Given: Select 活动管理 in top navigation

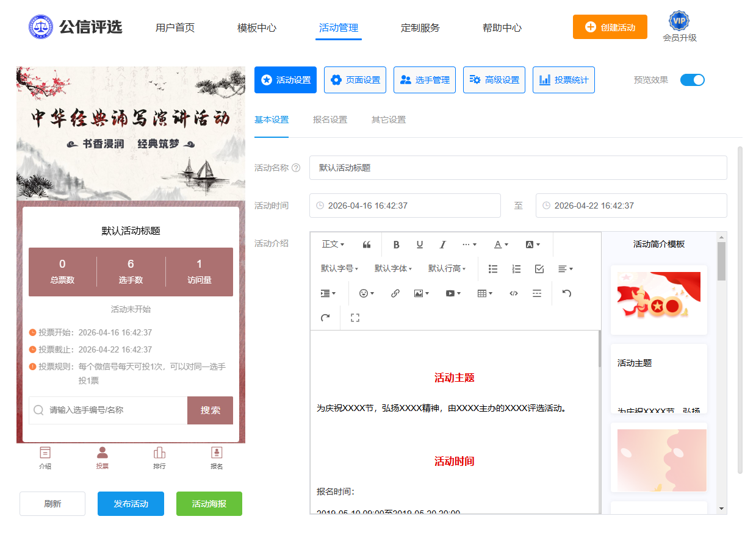Looking at the screenshot, I should pos(339,27).
